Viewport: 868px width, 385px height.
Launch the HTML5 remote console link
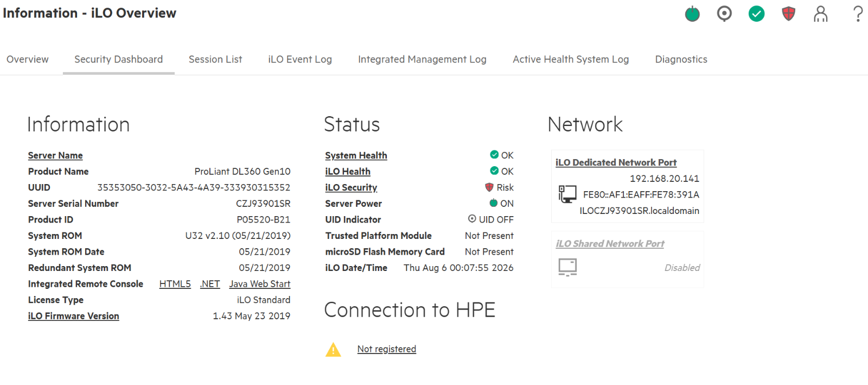(175, 284)
